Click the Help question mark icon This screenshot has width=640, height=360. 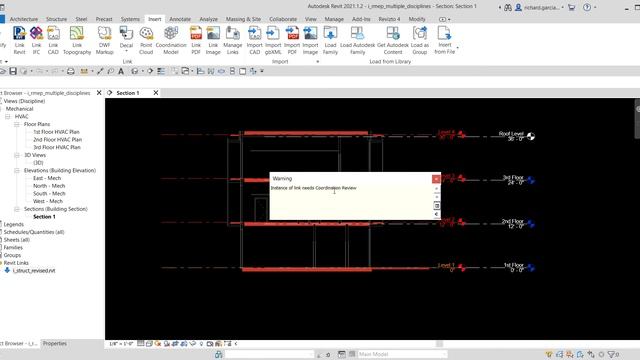click(587, 7)
